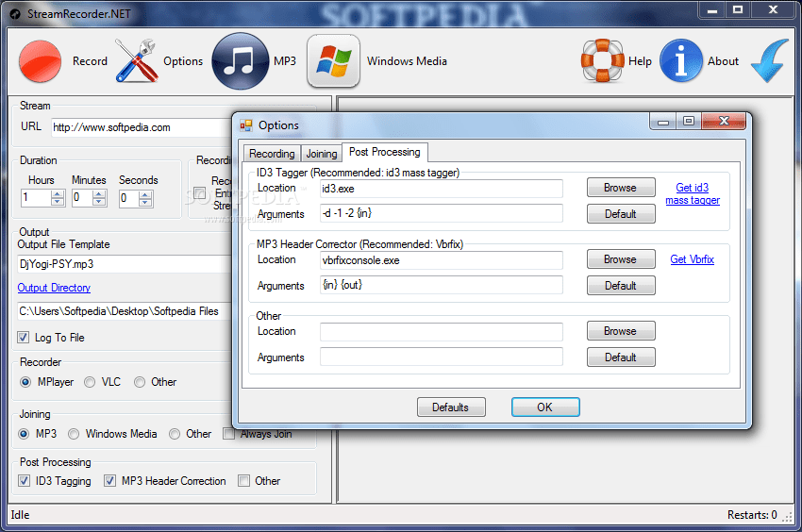Image resolution: width=802 pixels, height=532 pixels.
Task: Toggle the Always Join checkbox
Action: [x=228, y=434]
